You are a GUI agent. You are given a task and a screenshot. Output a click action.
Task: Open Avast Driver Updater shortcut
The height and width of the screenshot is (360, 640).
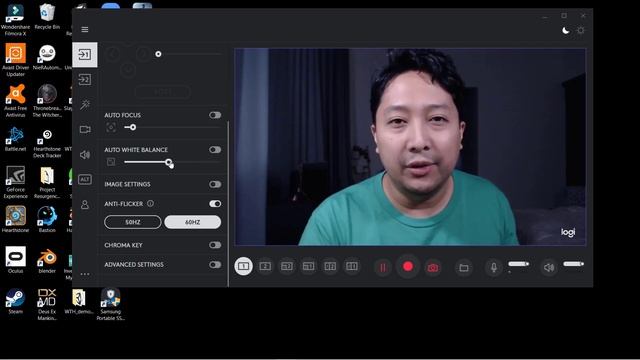click(16, 60)
